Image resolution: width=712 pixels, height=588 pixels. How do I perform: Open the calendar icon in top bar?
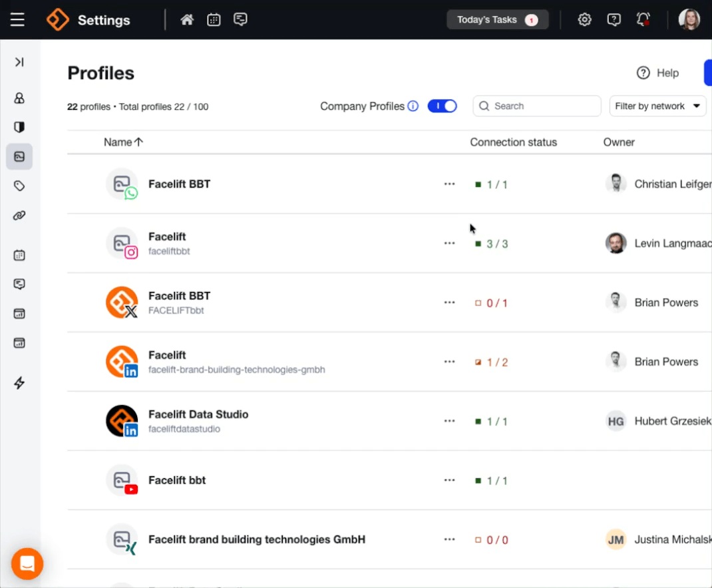tap(214, 20)
